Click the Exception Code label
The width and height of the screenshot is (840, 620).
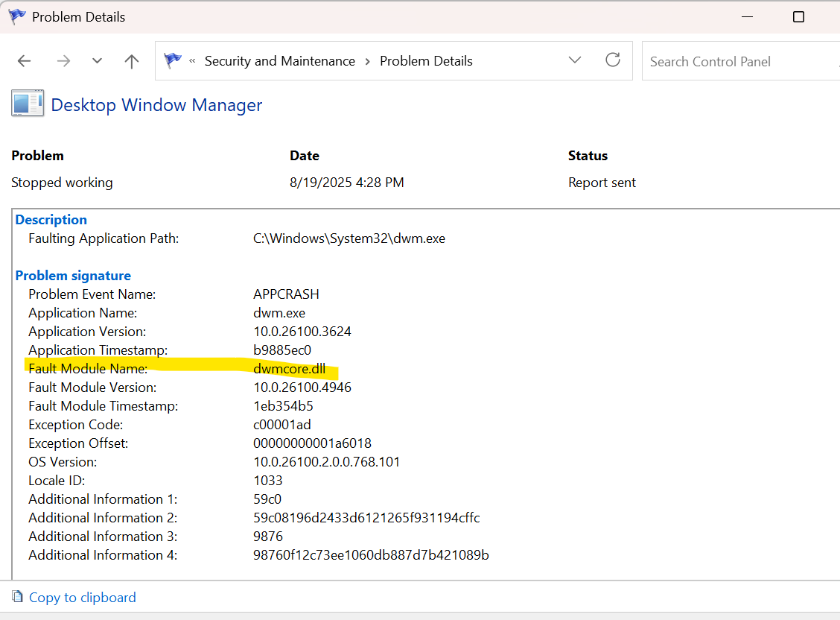click(x=75, y=425)
